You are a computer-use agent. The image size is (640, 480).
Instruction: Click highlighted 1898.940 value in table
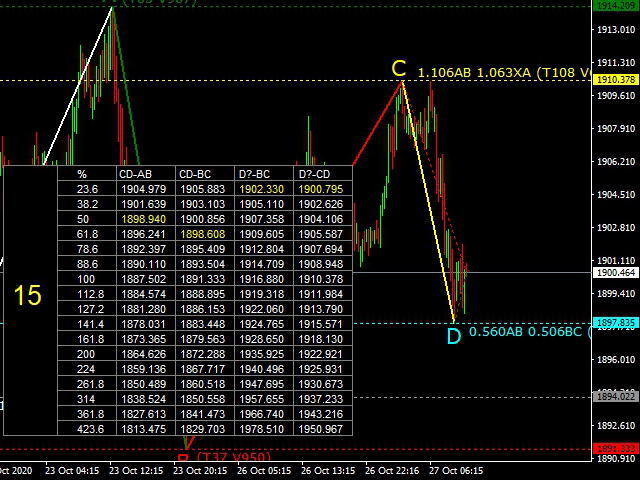tap(144, 219)
